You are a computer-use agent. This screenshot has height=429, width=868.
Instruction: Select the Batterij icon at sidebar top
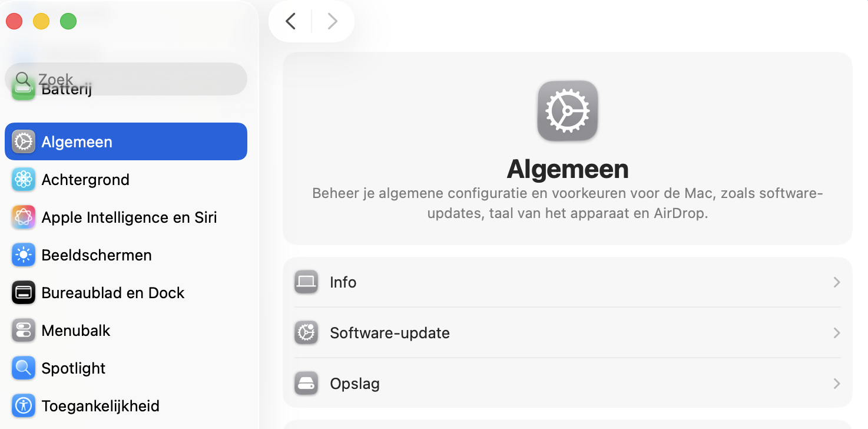click(23, 88)
